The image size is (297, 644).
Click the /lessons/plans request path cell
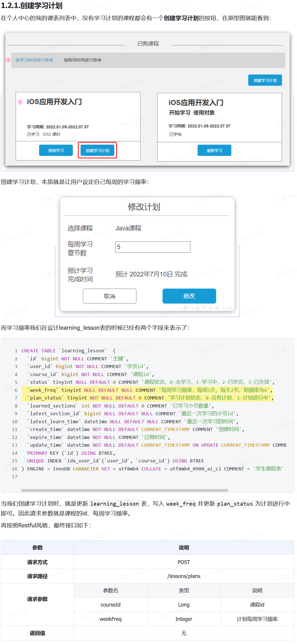coord(184,576)
